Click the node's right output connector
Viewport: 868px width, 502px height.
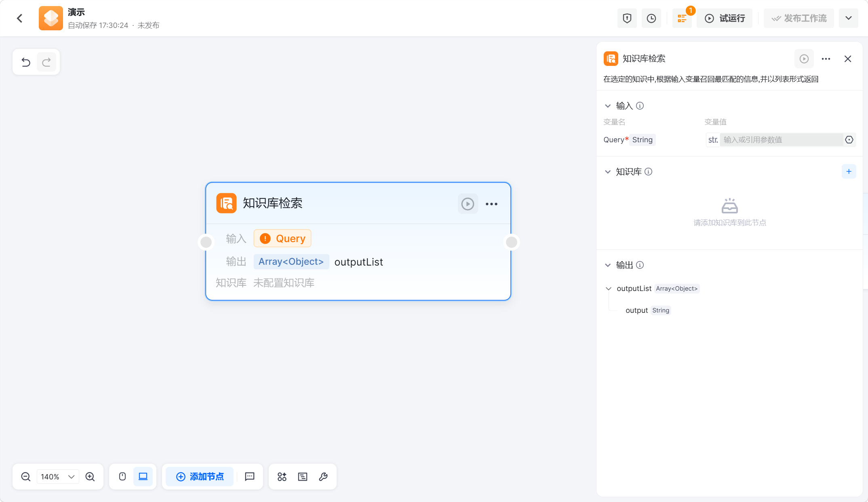pyautogui.click(x=512, y=242)
